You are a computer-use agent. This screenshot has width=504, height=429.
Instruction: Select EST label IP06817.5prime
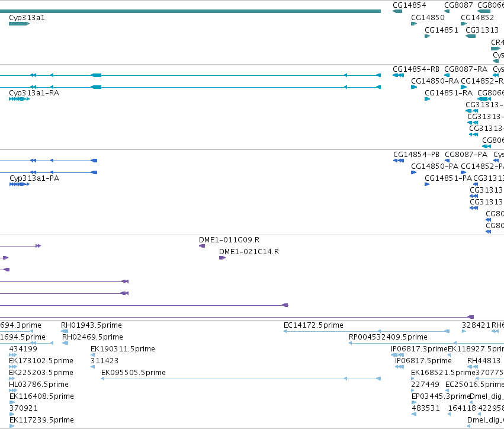tap(423, 361)
